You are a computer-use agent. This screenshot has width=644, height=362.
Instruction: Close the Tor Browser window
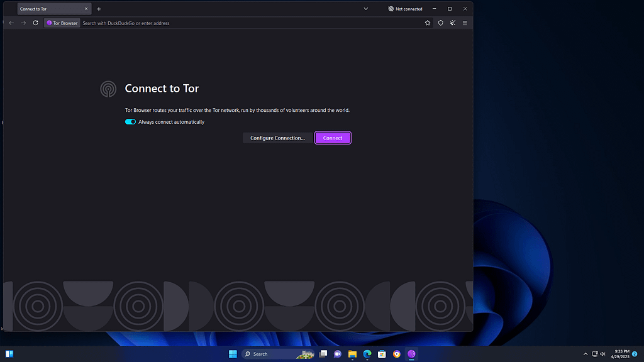coord(465,9)
